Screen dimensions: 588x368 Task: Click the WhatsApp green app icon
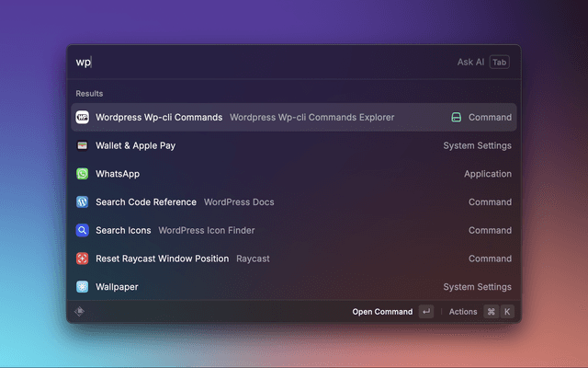tap(82, 174)
